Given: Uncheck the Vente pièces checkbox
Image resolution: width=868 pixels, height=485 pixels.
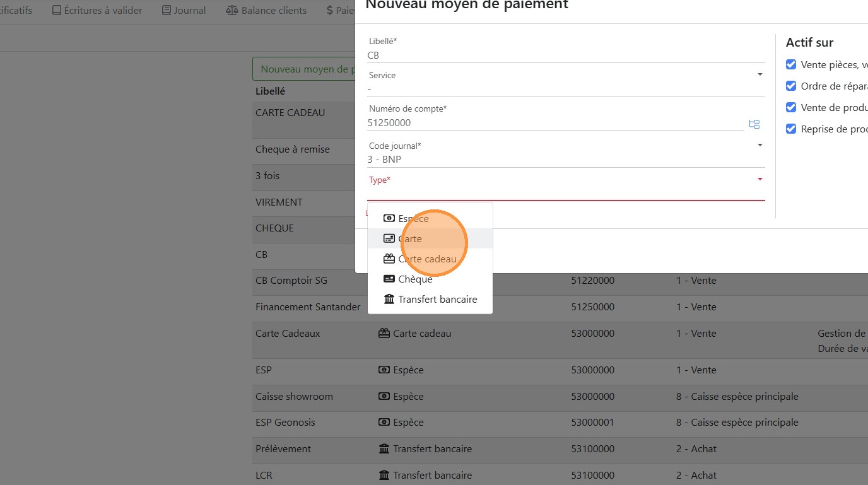Looking at the screenshot, I should (791, 64).
